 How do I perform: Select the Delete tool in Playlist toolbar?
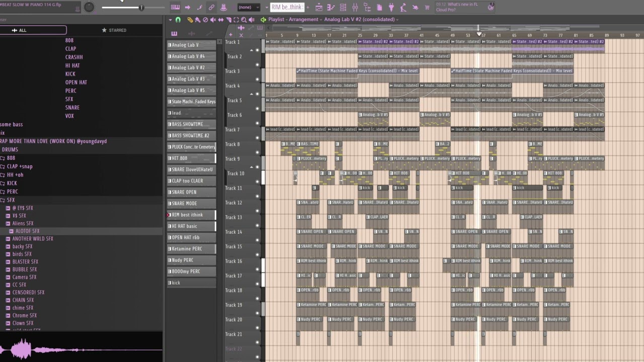point(205,20)
